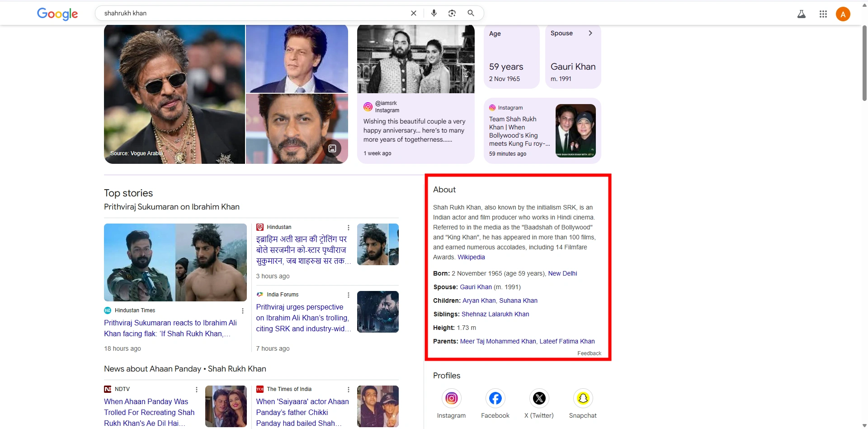Click the Age 59 years card

tap(512, 57)
